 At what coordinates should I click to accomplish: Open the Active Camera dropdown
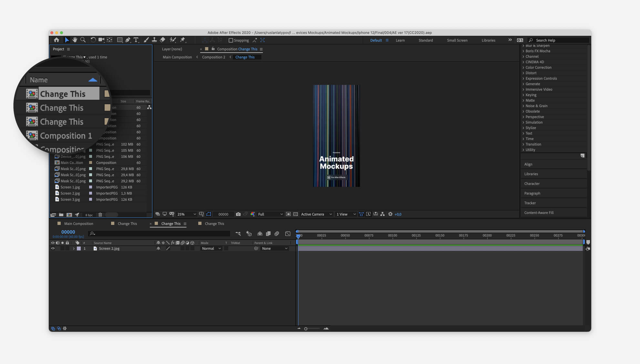click(316, 214)
